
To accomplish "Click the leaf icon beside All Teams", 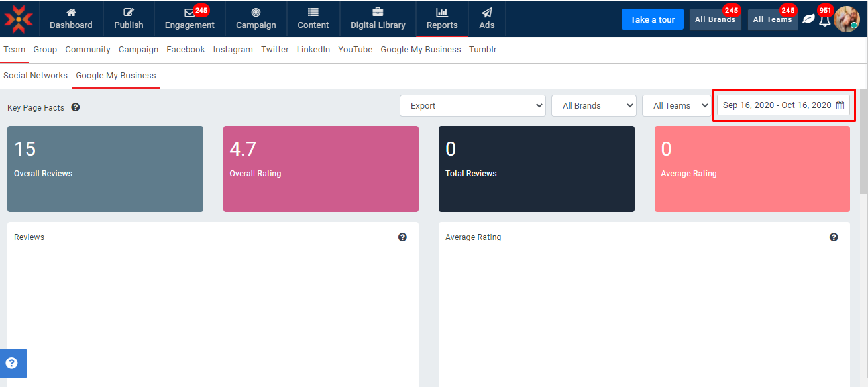I will point(808,19).
